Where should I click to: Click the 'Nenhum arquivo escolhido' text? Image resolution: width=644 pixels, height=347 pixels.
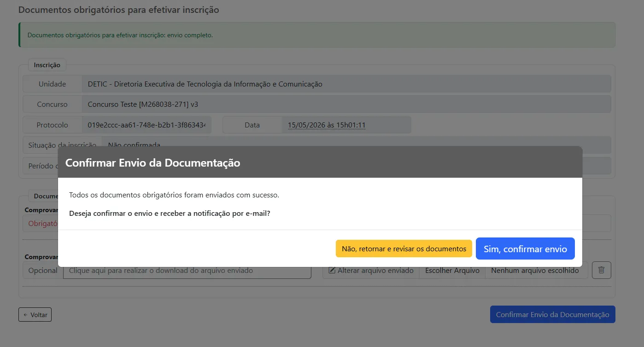(535, 271)
